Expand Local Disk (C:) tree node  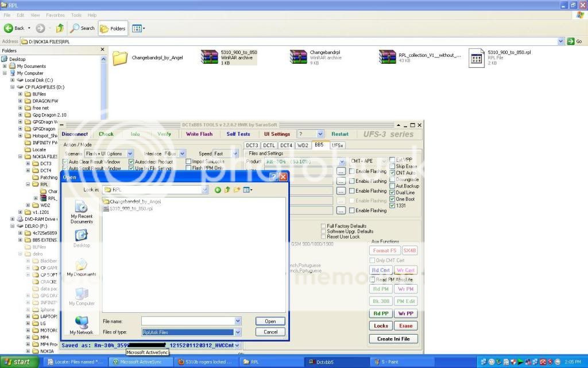[x=13, y=80]
